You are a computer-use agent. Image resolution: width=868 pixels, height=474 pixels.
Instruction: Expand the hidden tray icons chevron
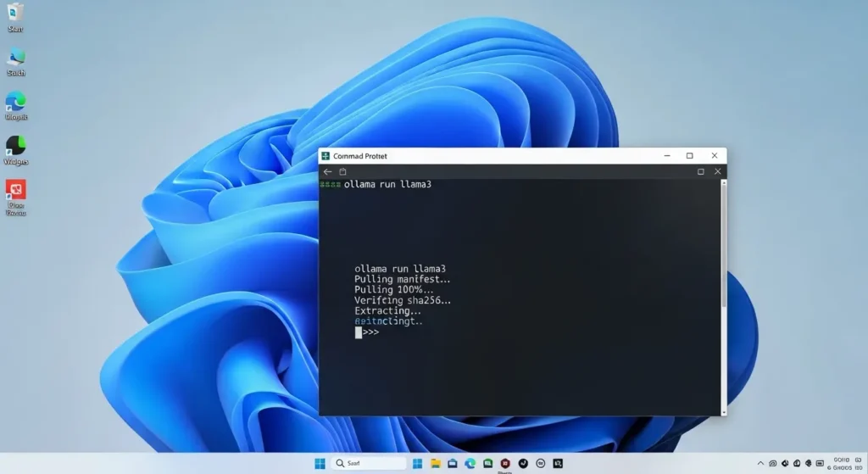[760, 464]
